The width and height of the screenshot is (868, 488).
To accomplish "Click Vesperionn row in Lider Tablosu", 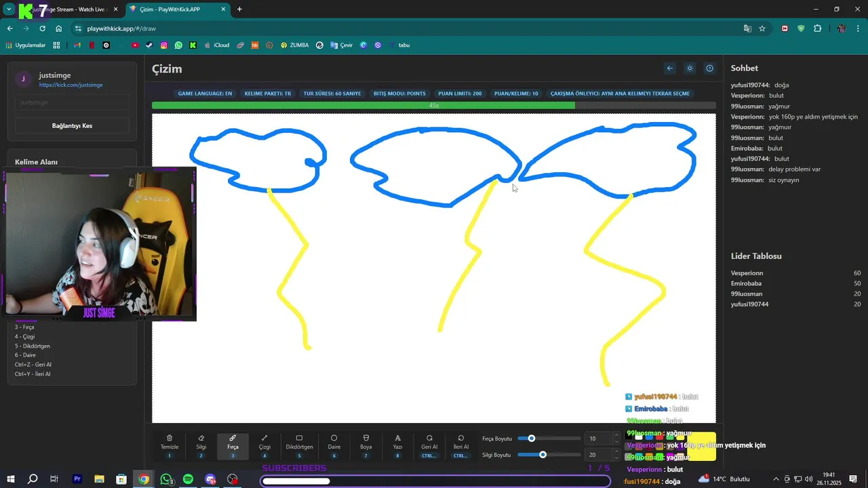I will [x=795, y=273].
